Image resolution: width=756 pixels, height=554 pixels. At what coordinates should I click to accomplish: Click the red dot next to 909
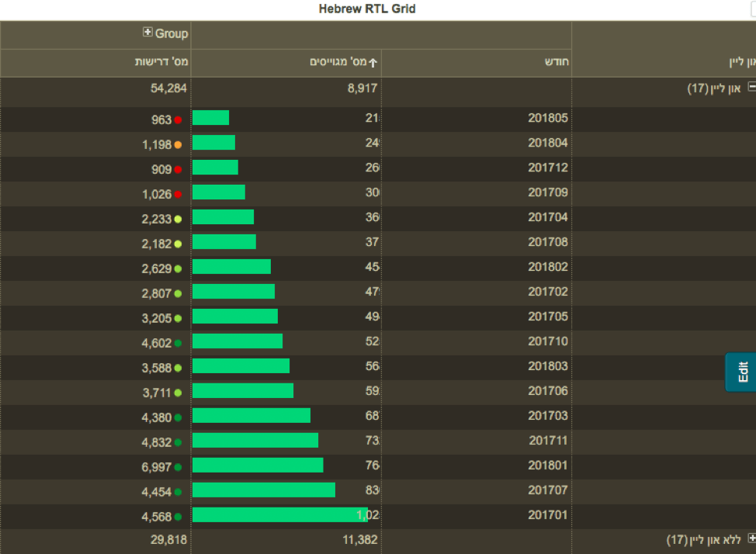point(178,169)
